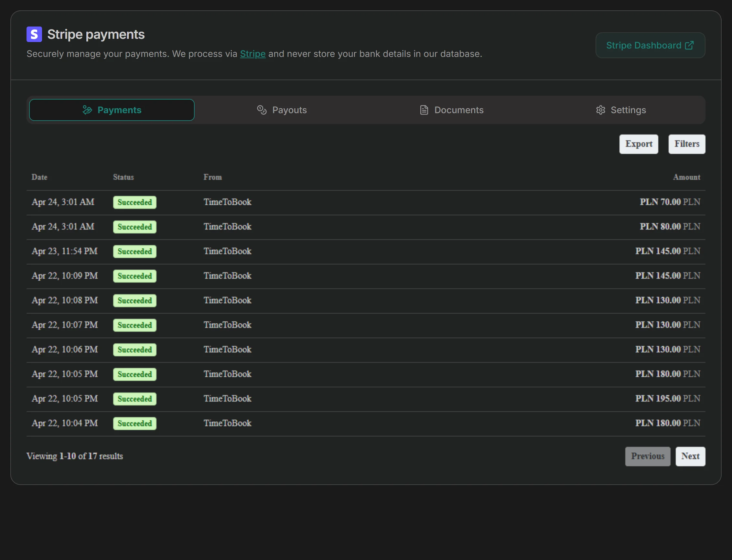Image resolution: width=732 pixels, height=560 pixels.
Task: Select the PLN 80.00 amount cell
Action: coord(670,227)
